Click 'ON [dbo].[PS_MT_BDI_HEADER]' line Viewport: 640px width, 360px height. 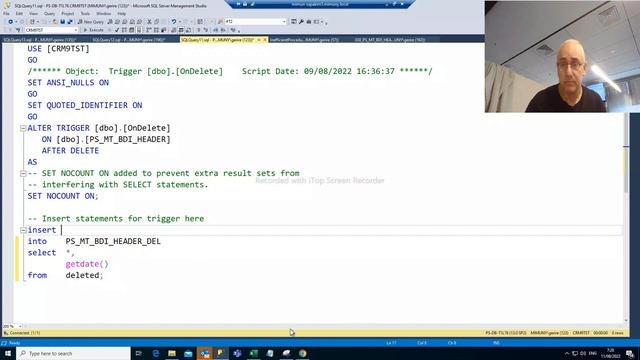pyautogui.click(x=106, y=139)
